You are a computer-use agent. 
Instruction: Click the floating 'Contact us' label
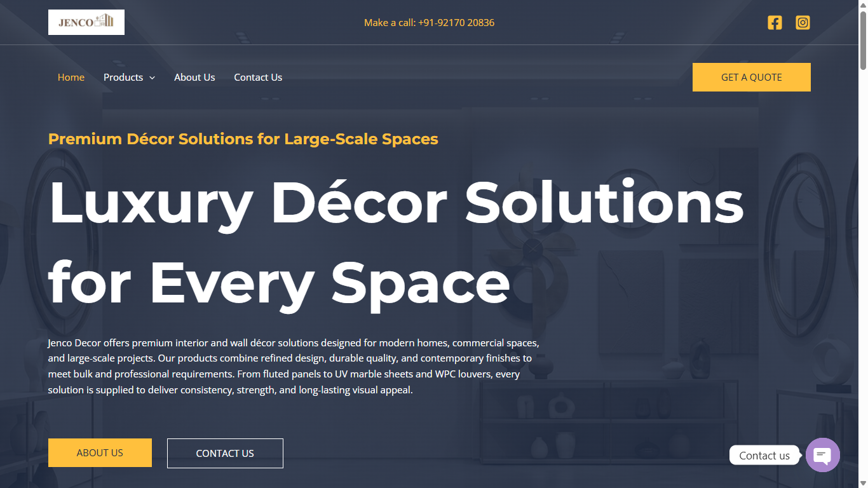pyautogui.click(x=764, y=455)
